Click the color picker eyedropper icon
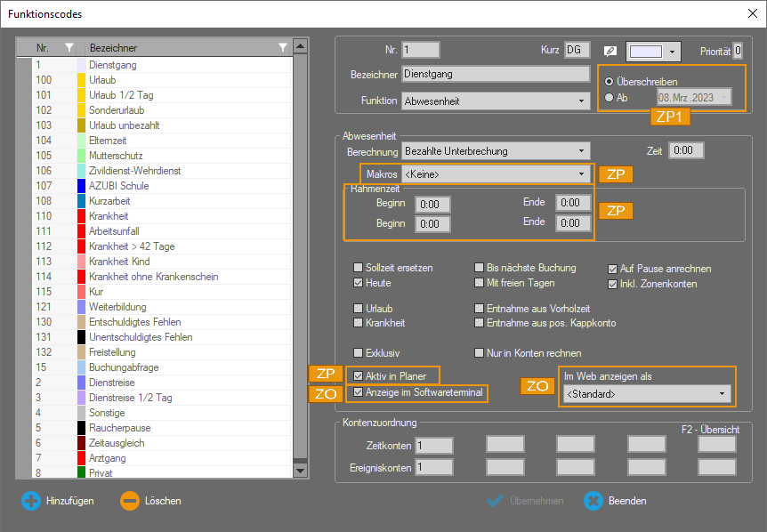The image size is (767, 532). [x=610, y=51]
